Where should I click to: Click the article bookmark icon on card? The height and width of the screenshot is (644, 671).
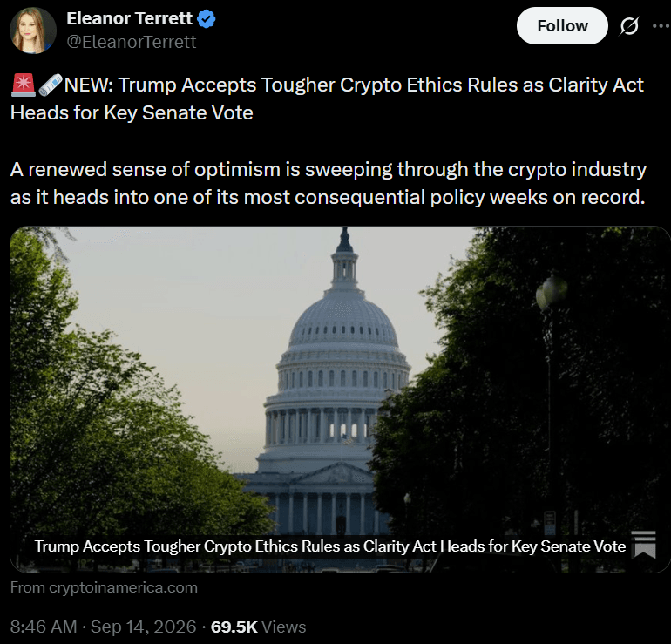point(643,545)
